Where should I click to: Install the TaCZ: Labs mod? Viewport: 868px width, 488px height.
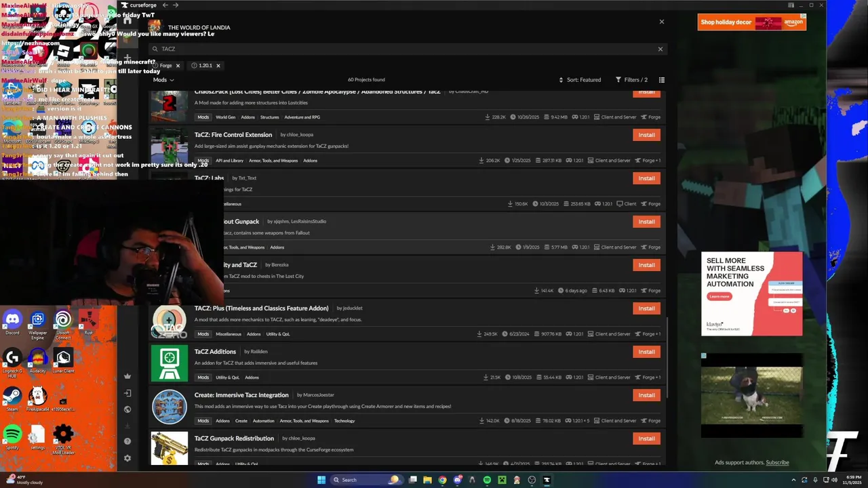point(646,178)
